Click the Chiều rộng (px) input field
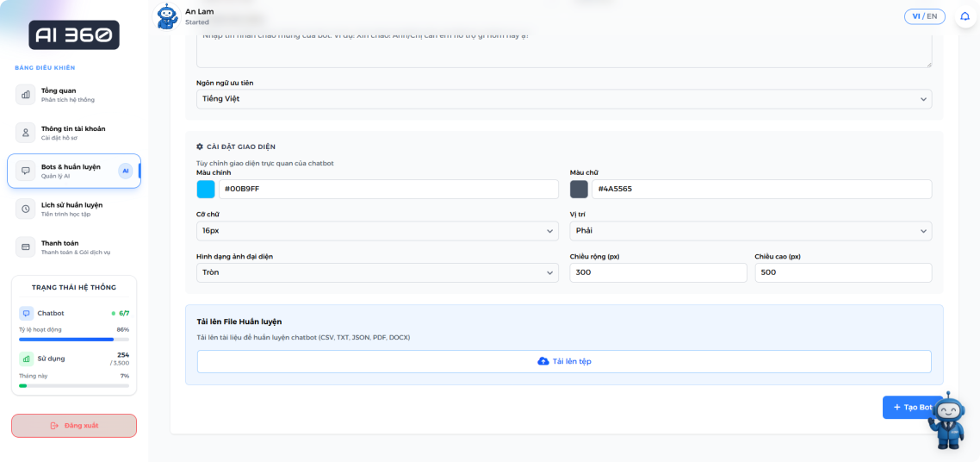The image size is (980, 462). 658,272
